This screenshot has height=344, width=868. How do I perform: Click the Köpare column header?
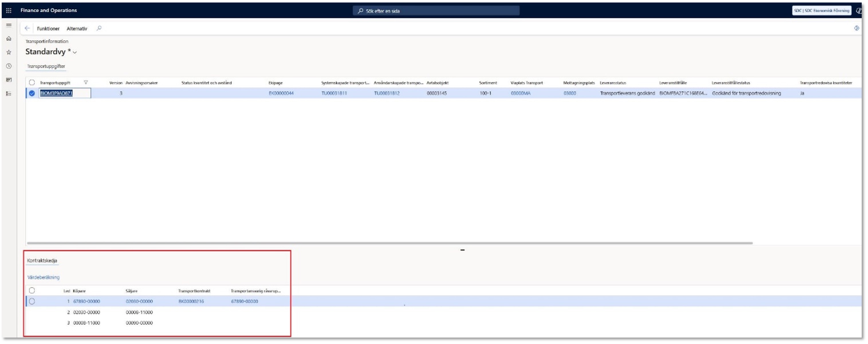[79, 291]
